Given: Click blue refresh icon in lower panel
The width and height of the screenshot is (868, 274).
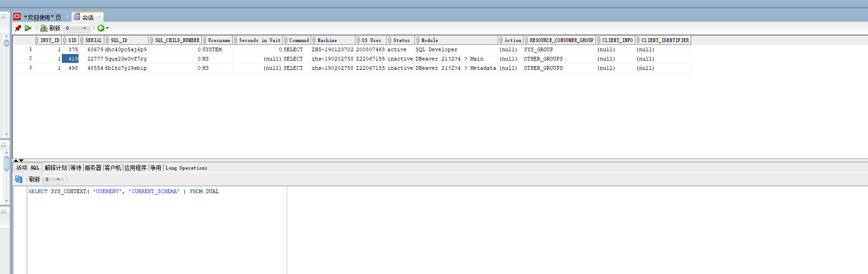Looking at the screenshot, I should [19, 179].
